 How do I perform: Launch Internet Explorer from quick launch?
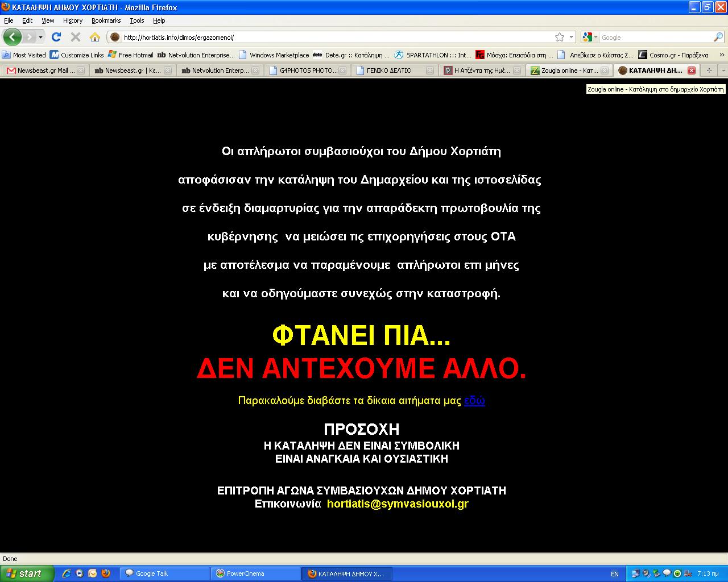[67, 573]
